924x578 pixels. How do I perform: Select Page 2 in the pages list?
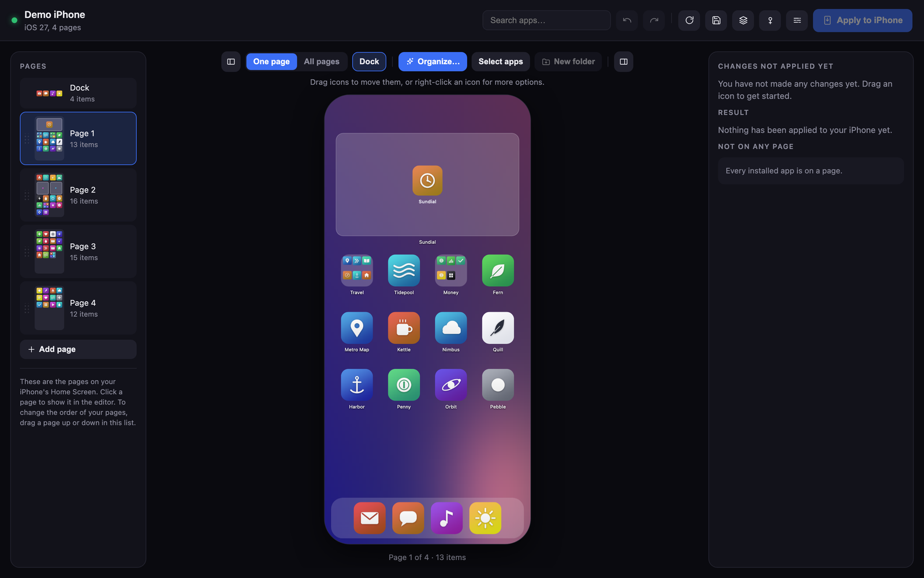(78, 195)
